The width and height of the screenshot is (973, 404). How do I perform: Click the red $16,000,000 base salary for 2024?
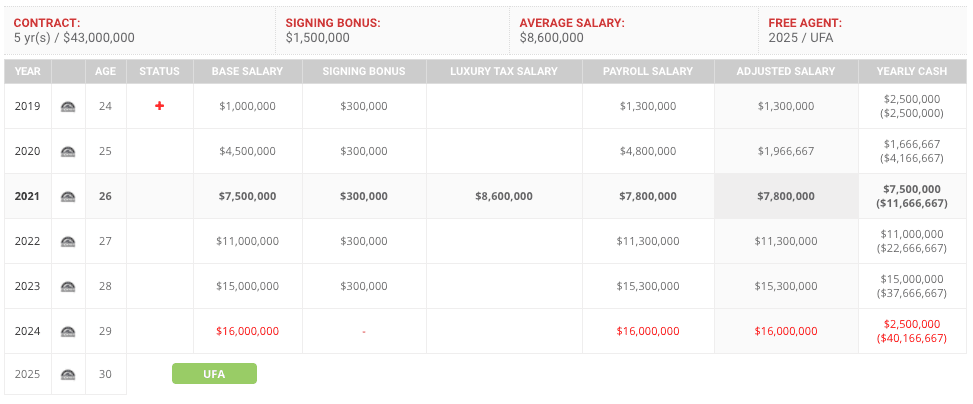pyautogui.click(x=247, y=331)
